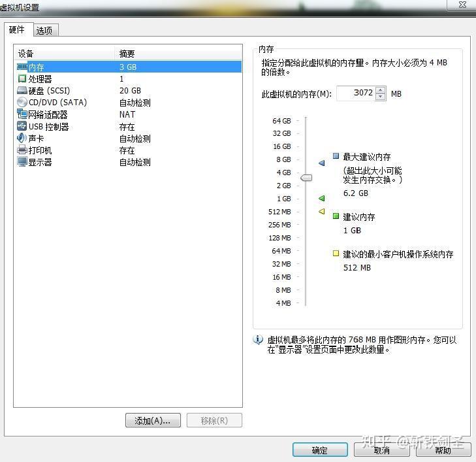Click the yellow minimum guest OS memory arrow

point(322,211)
